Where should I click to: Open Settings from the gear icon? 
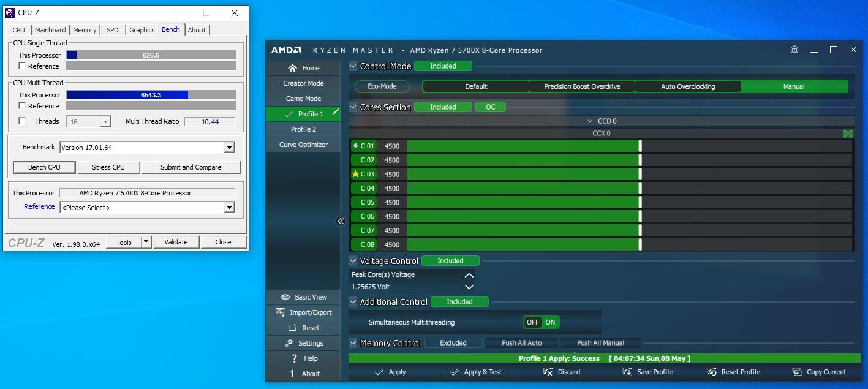click(x=289, y=343)
